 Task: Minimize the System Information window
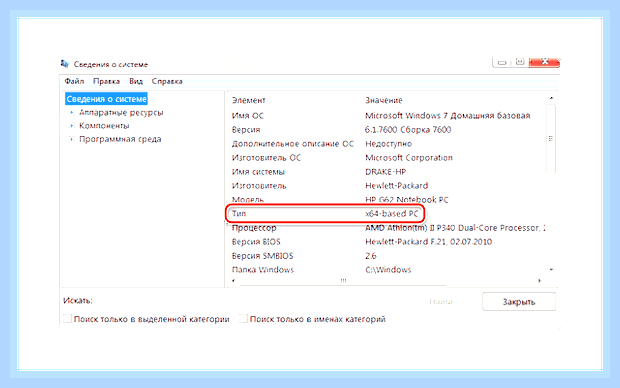coord(502,62)
